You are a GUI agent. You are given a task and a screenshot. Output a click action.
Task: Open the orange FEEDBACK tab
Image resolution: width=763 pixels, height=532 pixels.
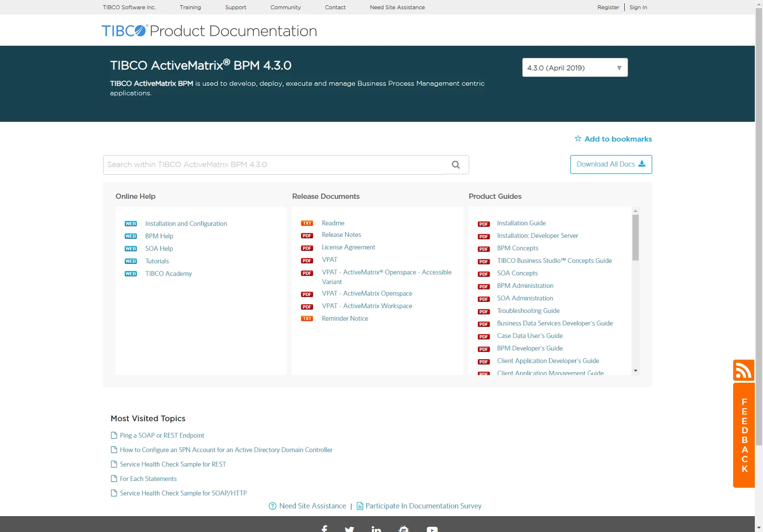(x=744, y=435)
